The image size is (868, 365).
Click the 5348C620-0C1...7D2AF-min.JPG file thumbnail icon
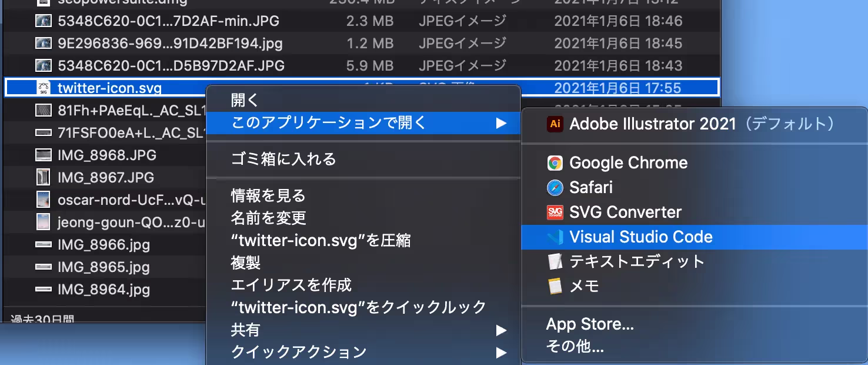tap(43, 21)
